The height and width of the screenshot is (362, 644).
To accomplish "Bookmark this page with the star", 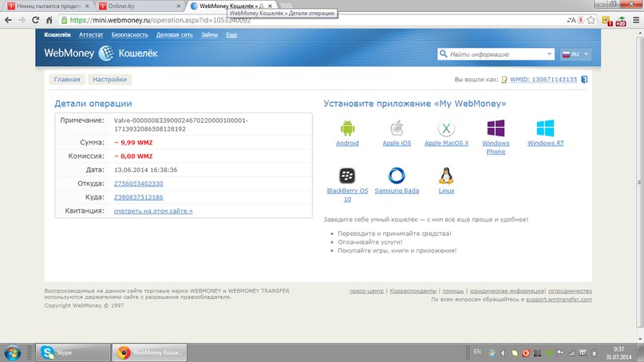I will pos(591,20).
